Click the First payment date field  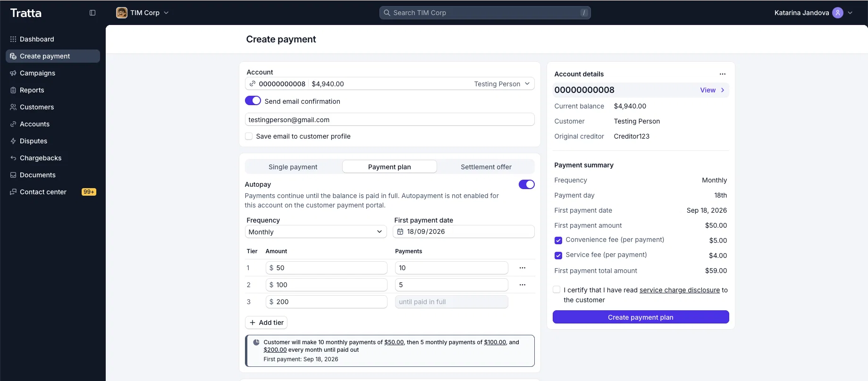[463, 232]
